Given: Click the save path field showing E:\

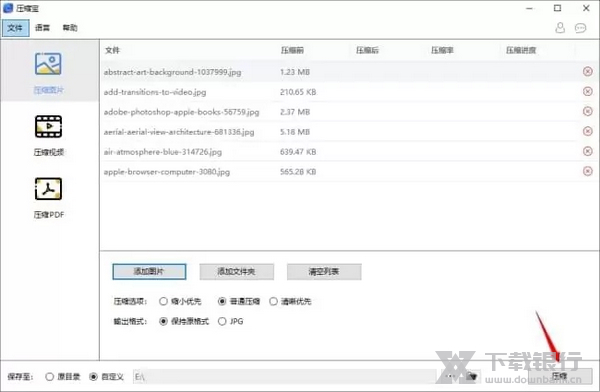Looking at the screenshot, I should 284,377.
